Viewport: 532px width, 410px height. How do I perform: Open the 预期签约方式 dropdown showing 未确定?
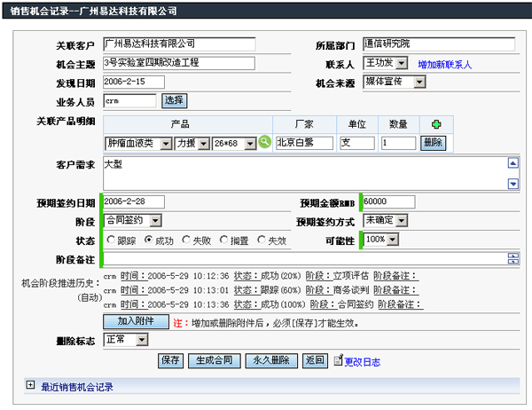(386, 220)
